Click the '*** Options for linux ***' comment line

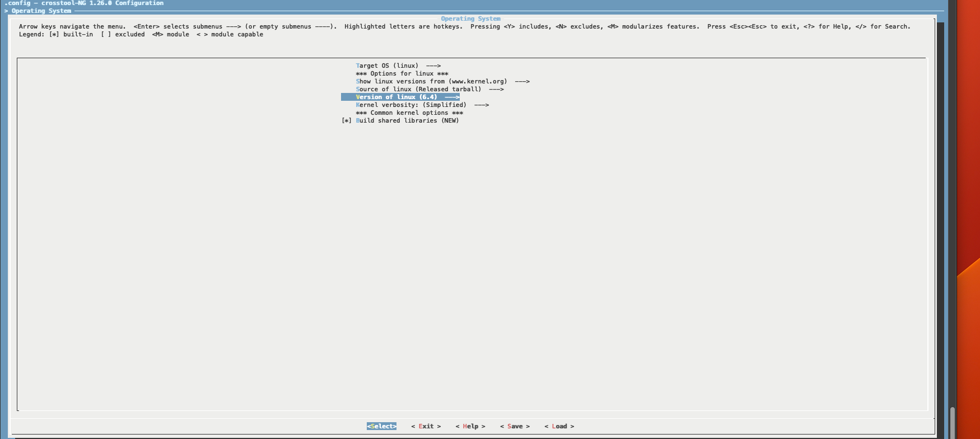402,73
